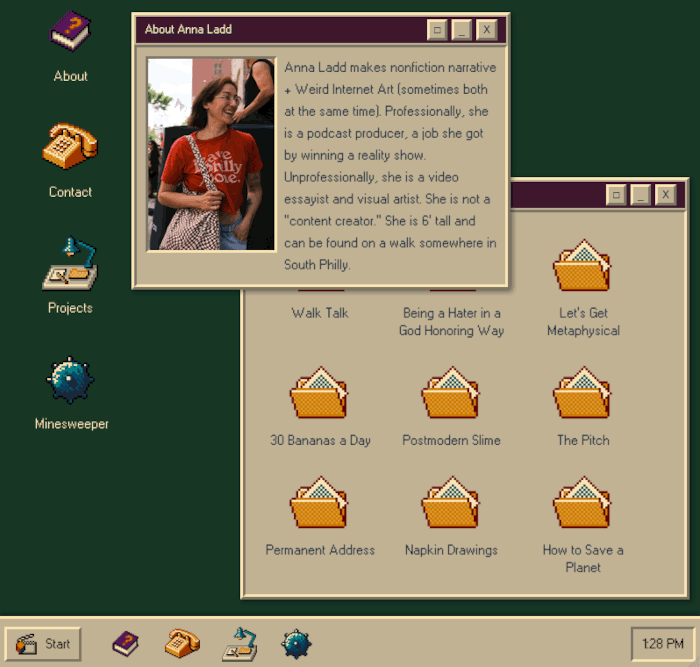Open the Projects drafting desk icon
The height and width of the screenshot is (667, 700).
click(70, 263)
